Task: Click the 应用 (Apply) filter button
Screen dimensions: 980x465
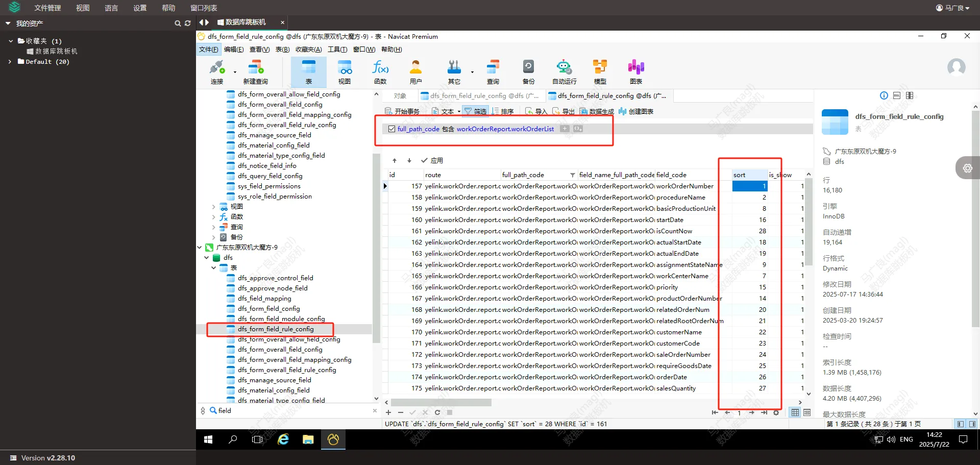Action: [x=432, y=160]
